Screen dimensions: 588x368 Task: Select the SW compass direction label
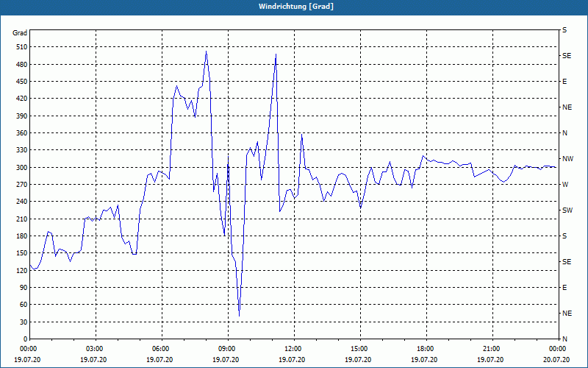point(567,210)
